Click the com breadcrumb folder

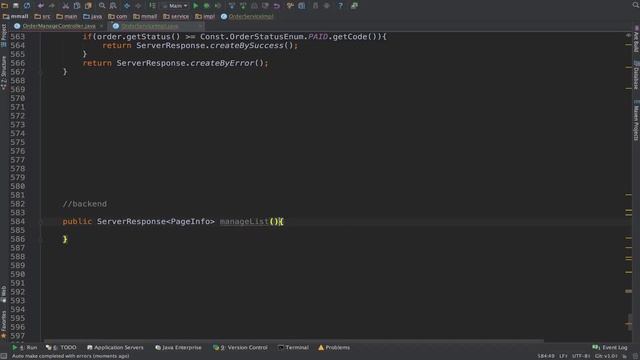(x=118, y=16)
